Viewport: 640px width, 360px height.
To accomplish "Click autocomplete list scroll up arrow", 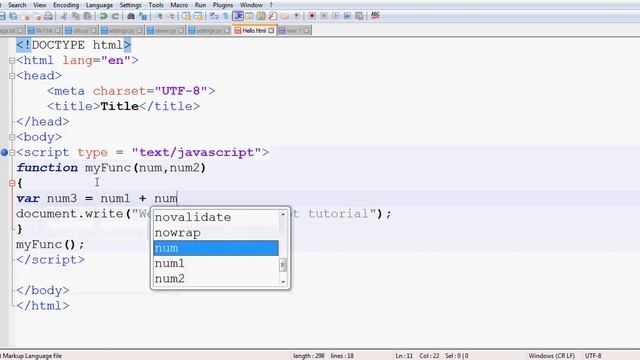I will (283, 214).
